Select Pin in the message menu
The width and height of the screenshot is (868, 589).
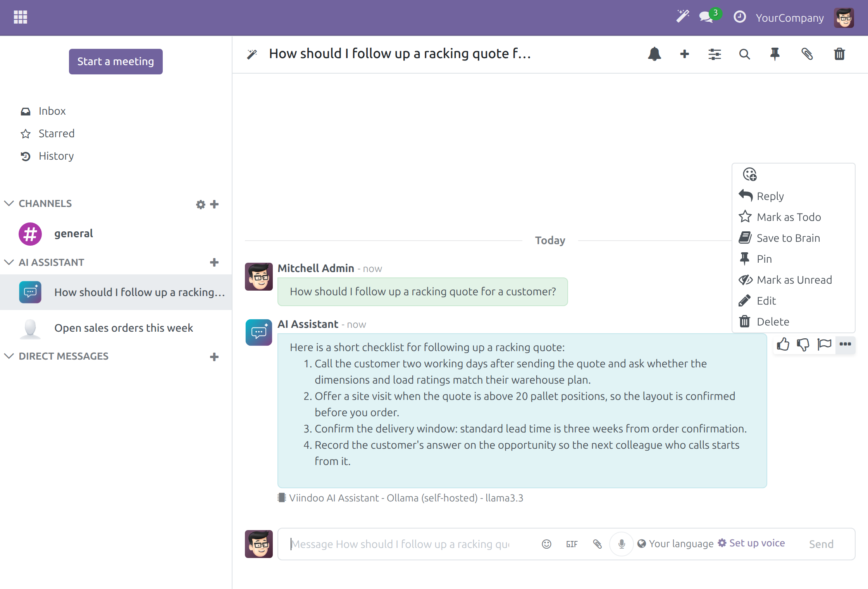tap(793, 259)
